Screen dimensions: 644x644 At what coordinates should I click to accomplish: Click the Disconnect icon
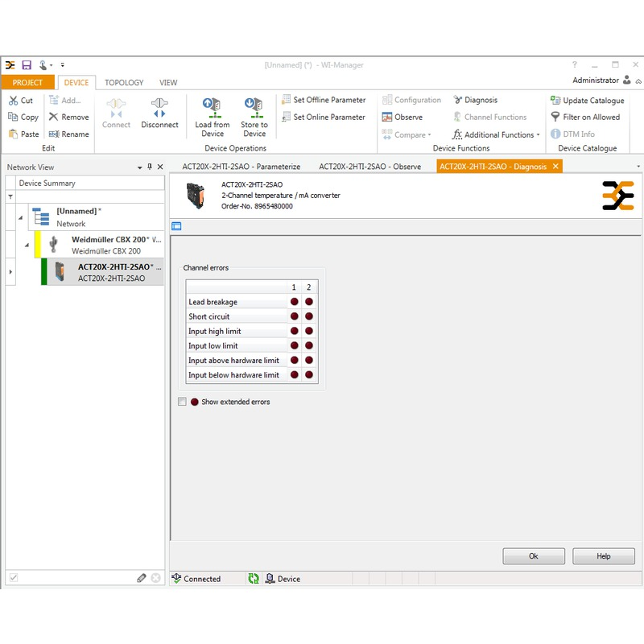coord(159,108)
